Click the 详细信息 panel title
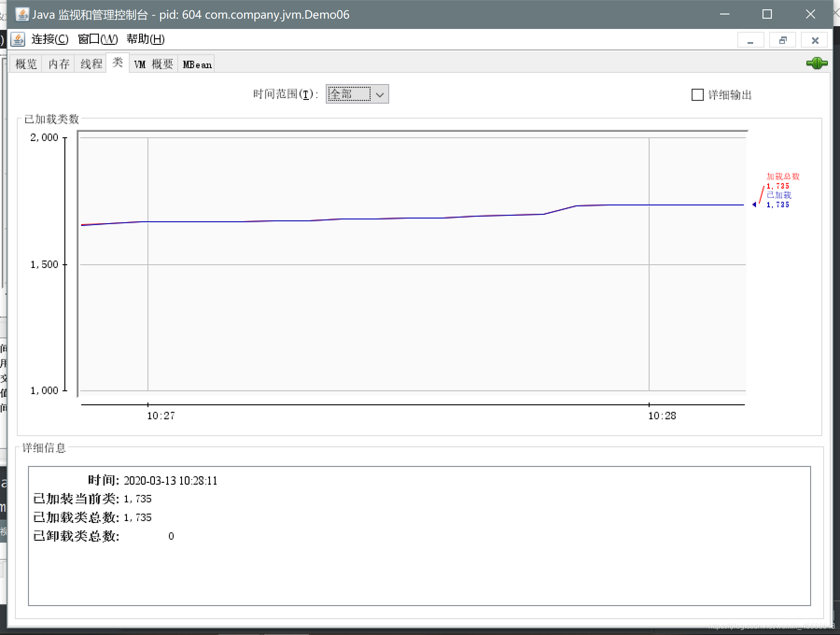 click(x=44, y=448)
